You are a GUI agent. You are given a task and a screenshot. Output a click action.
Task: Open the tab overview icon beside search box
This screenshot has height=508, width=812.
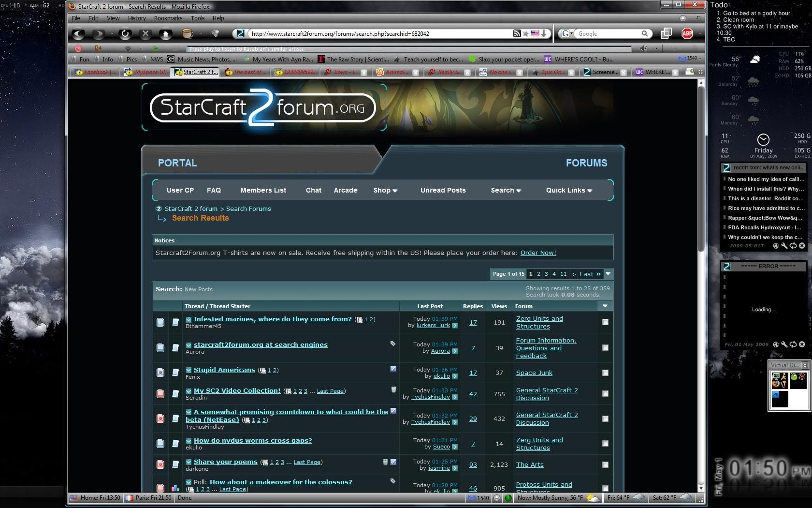coord(666,33)
